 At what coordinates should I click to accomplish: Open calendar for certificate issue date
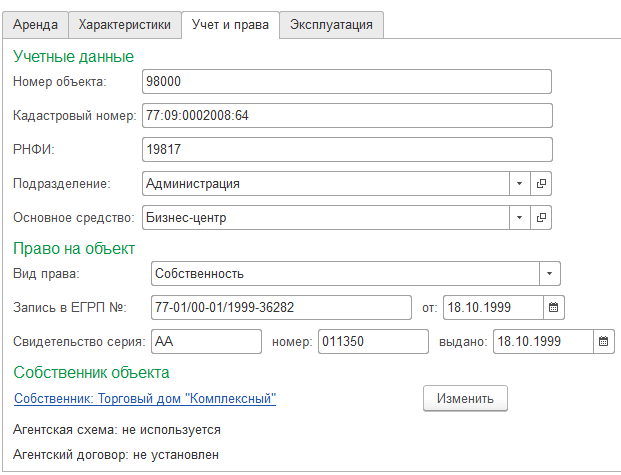click(604, 341)
